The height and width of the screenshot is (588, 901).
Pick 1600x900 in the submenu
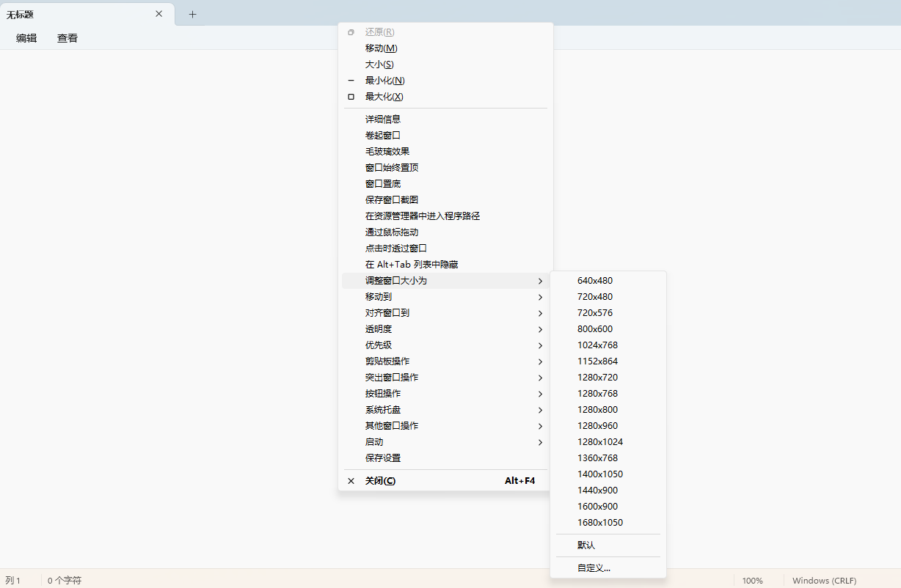608,506
